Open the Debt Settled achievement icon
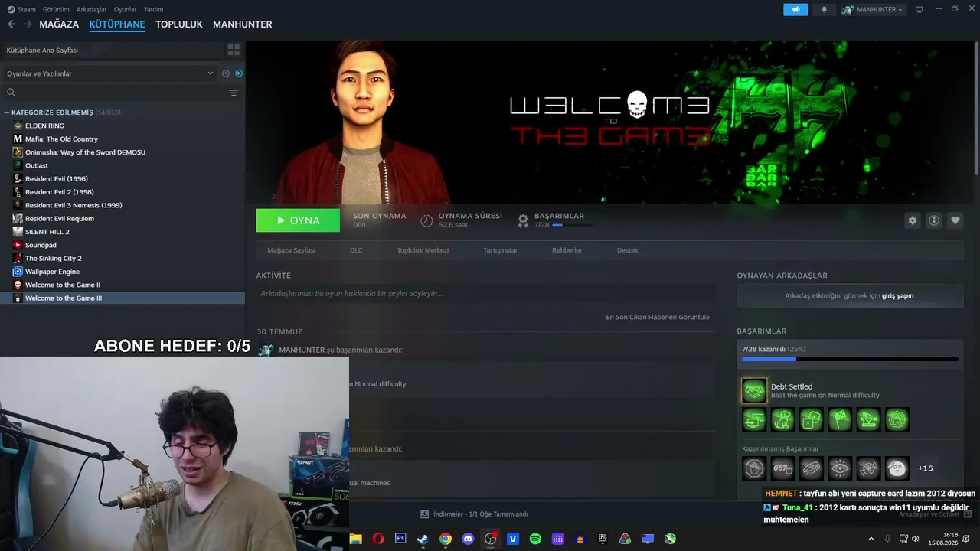Image resolution: width=980 pixels, height=551 pixels. tap(754, 391)
